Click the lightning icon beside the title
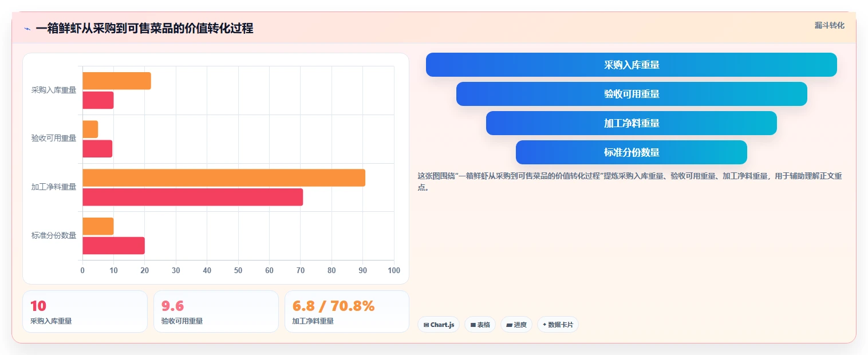Viewport: 868px width, 355px height. click(x=27, y=29)
